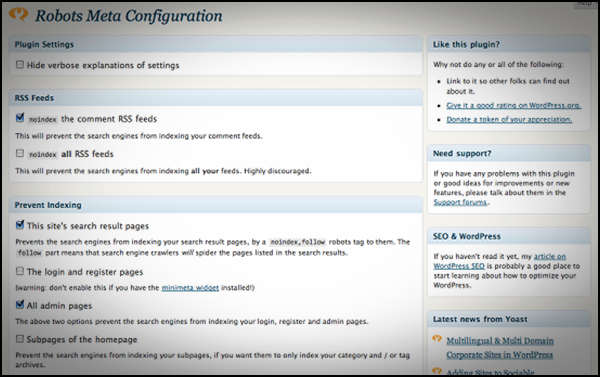The image size is (600, 377).
Task: Open Multilingual & Multi Domain Corporate Sites article
Action: tap(500, 348)
